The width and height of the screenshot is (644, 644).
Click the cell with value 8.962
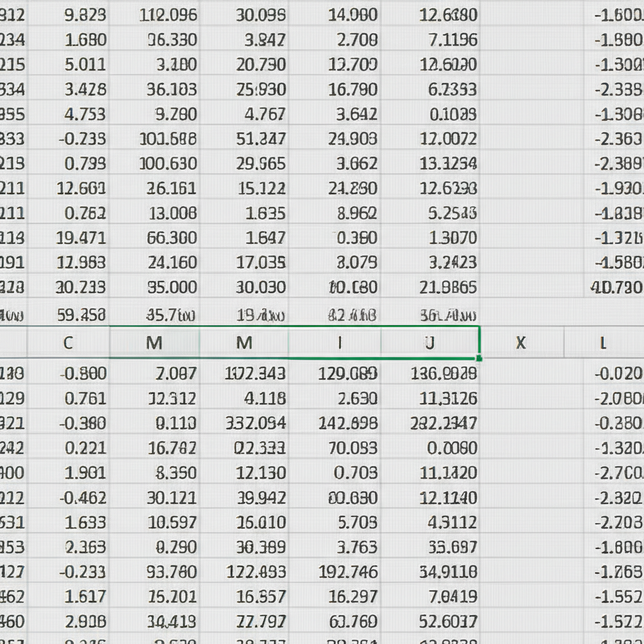pos(335,213)
